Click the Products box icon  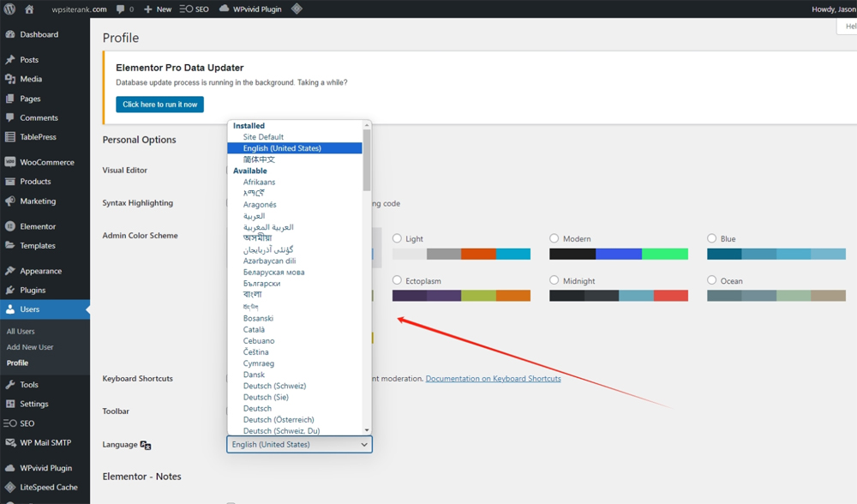(x=9, y=182)
